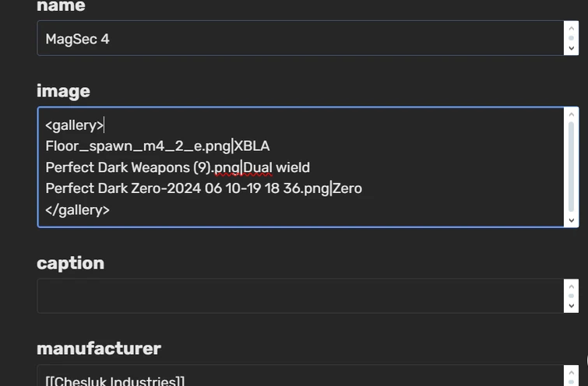The image size is (588, 386).
Task: Click the scroll-down arrow in the caption field
Action: pos(572,306)
